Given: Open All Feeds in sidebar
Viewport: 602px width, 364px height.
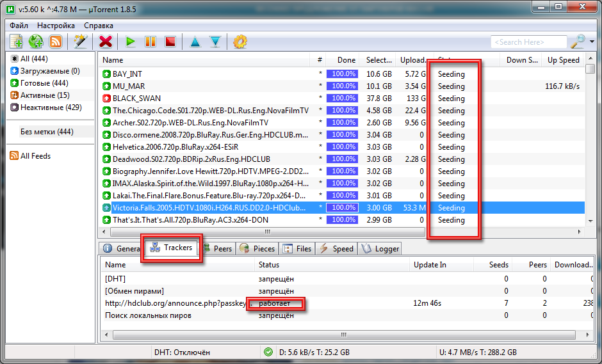Looking at the screenshot, I should (31, 155).
